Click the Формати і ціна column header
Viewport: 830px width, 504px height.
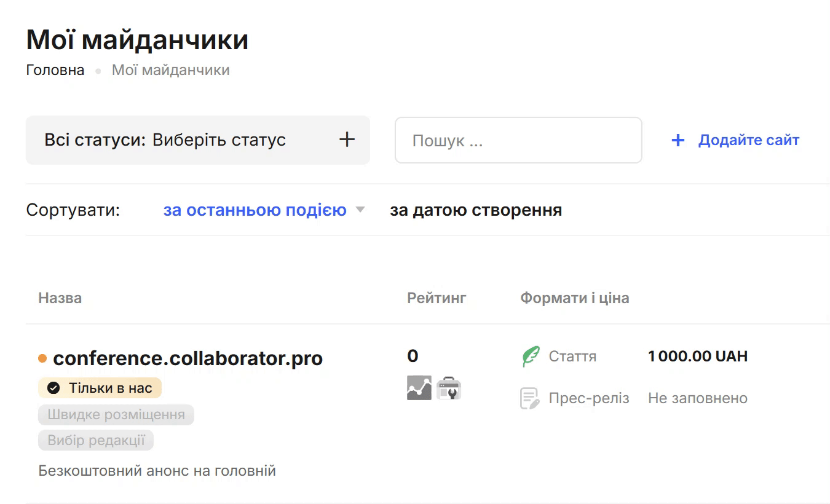pyautogui.click(x=575, y=298)
